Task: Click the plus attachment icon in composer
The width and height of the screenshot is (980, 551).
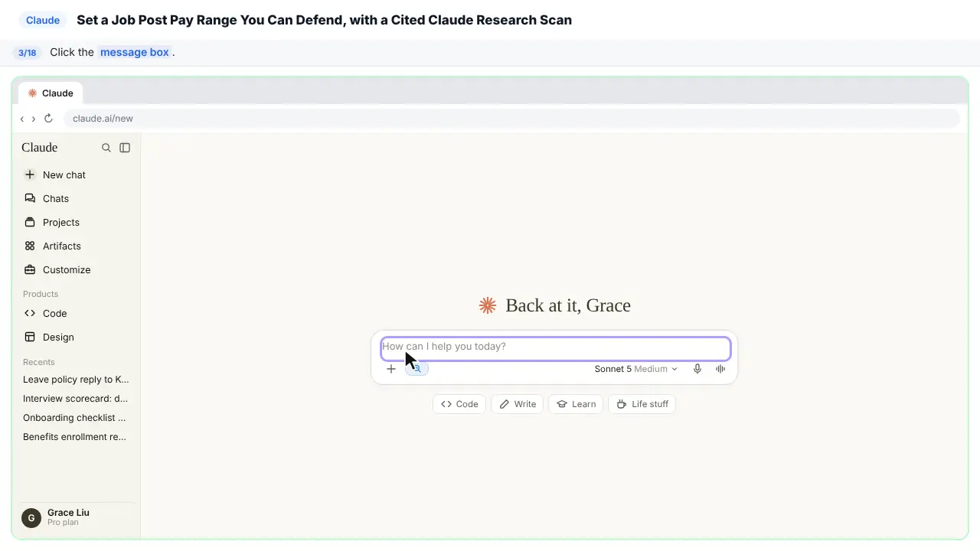Action: coord(391,369)
